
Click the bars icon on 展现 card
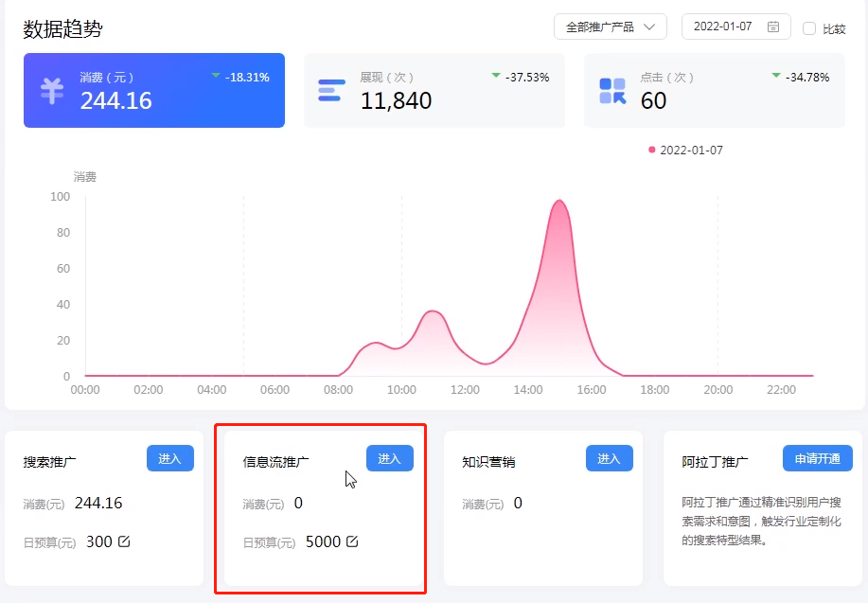point(331,90)
